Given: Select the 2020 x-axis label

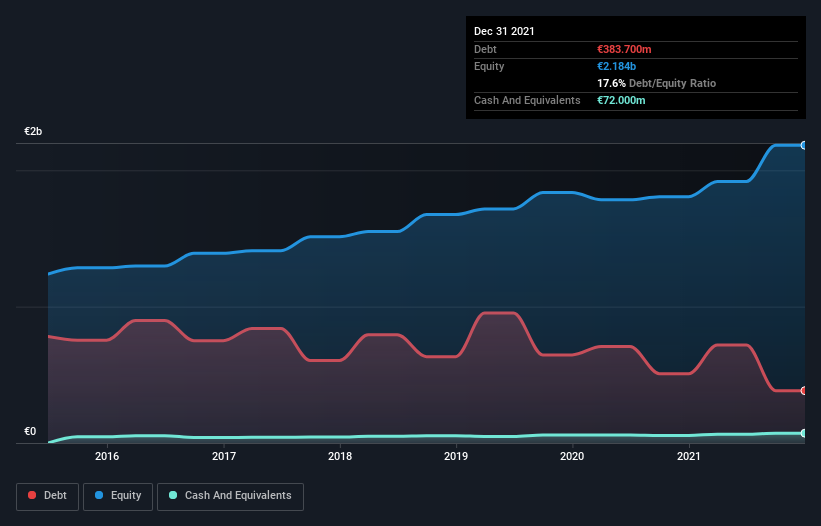Looking at the screenshot, I should coord(572,456).
